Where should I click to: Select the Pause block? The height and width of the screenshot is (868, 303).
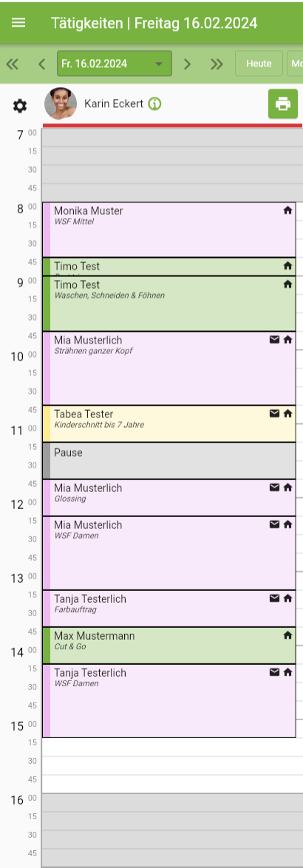(x=169, y=460)
